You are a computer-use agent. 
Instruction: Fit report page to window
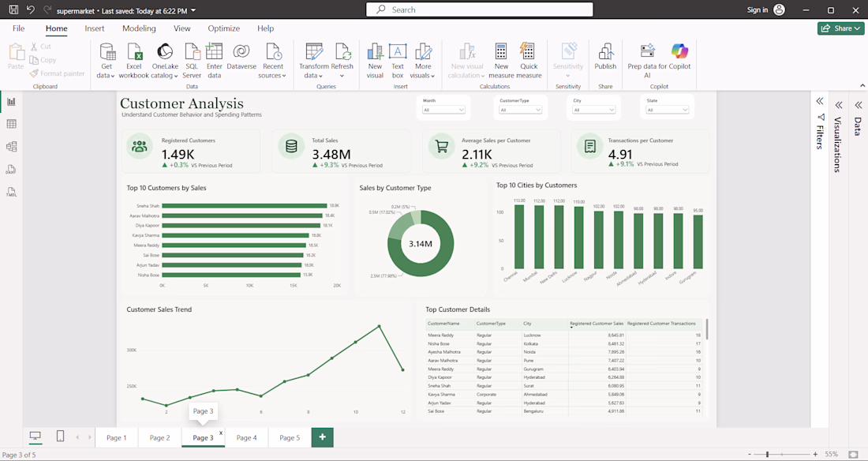[853, 455]
